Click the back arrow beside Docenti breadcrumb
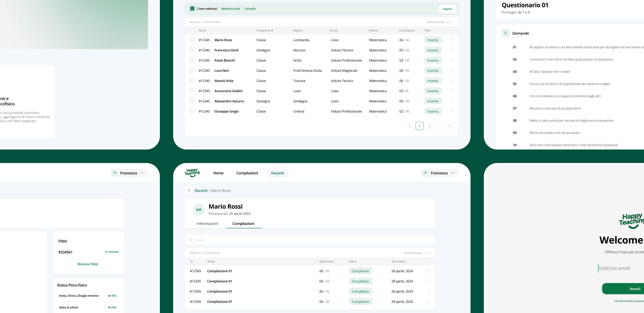 coord(189,190)
